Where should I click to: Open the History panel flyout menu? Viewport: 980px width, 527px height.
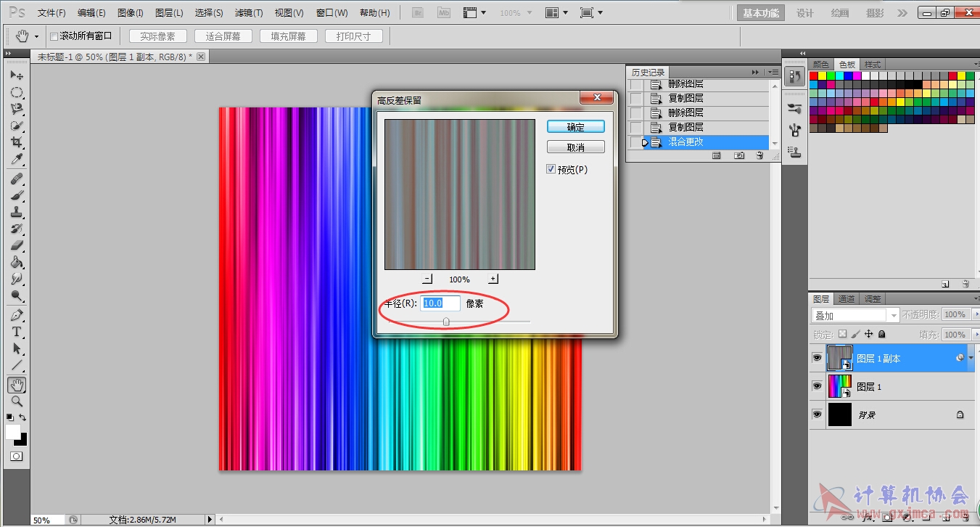tap(772, 72)
